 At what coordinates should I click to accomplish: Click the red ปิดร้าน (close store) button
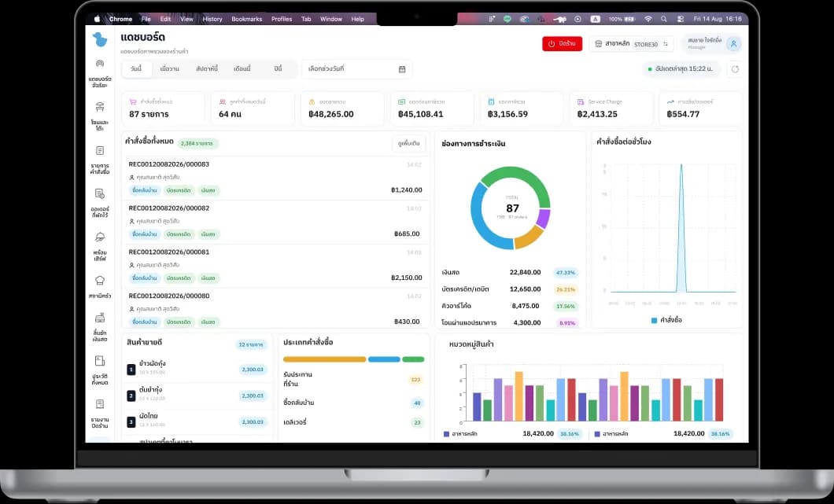pos(563,43)
